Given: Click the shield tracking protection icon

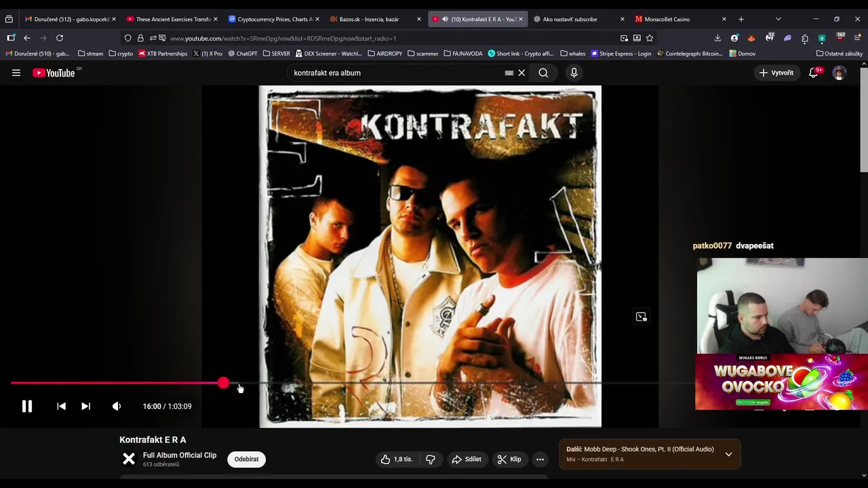Looking at the screenshot, I should point(127,38).
